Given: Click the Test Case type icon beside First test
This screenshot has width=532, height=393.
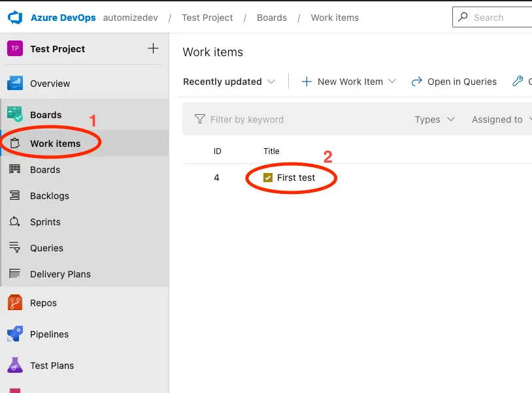Looking at the screenshot, I should tap(267, 177).
